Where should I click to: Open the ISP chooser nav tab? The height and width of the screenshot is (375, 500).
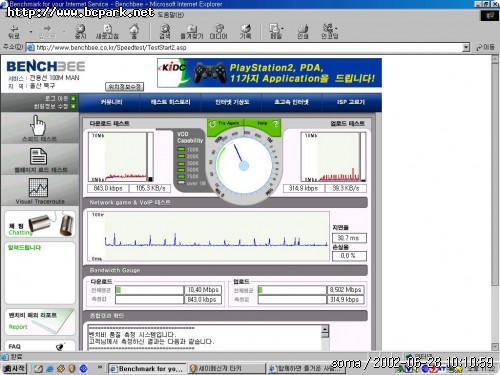coord(351,102)
